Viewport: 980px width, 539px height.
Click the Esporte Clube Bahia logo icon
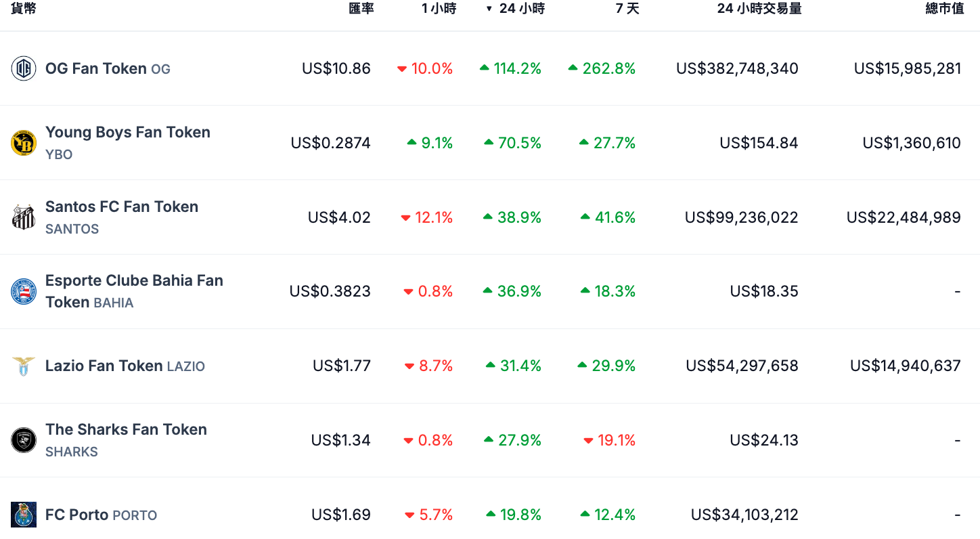pyautogui.click(x=24, y=291)
